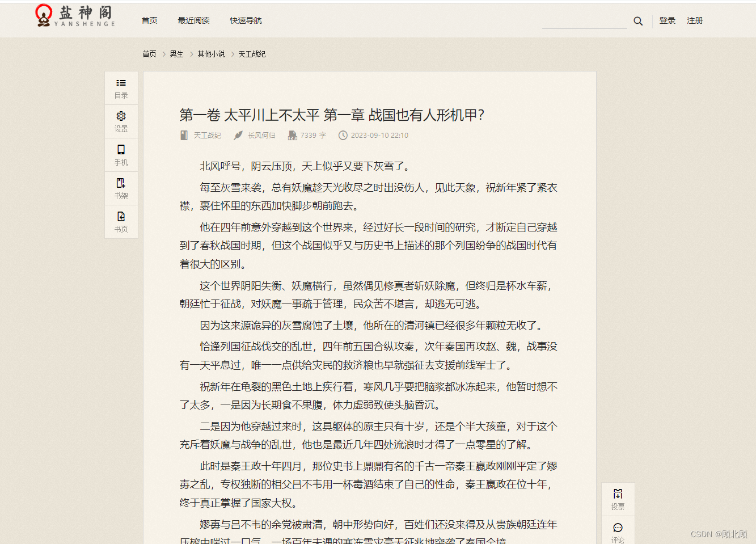Click the novel name 天工战纪 under title
The width and height of the screenshot is (756, 544).
coord(208,136)
